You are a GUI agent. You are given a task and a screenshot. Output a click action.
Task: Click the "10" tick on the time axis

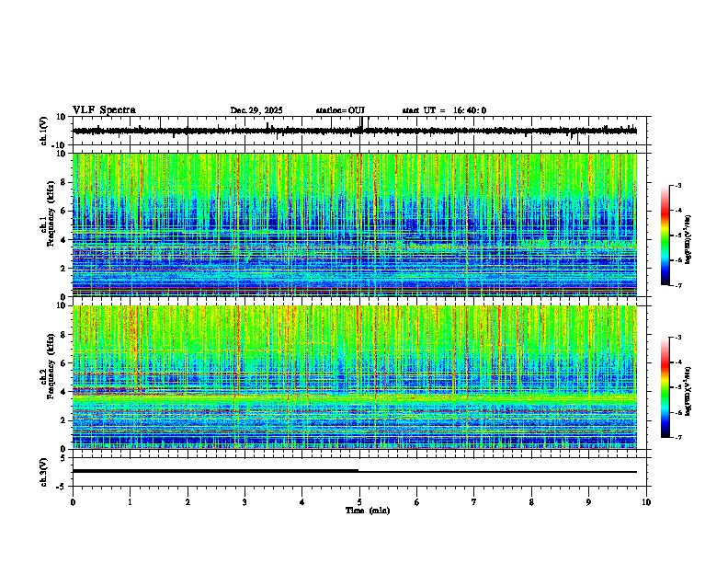(646, 502)
